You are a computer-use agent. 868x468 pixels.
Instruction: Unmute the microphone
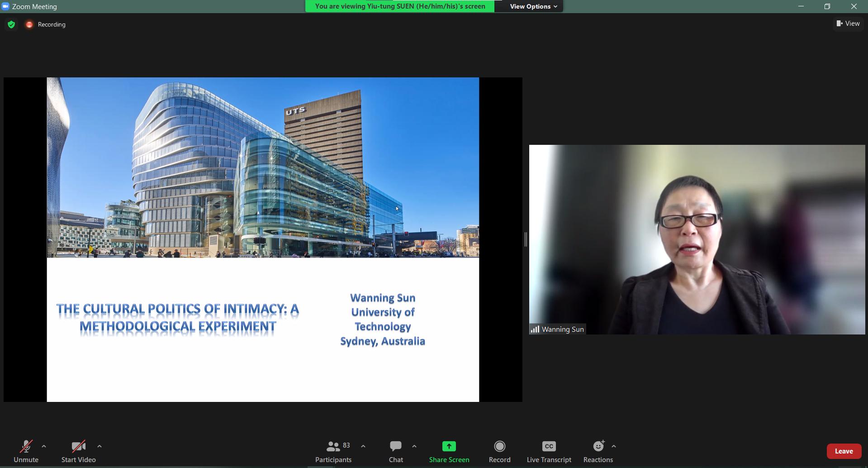pos(26,451)
